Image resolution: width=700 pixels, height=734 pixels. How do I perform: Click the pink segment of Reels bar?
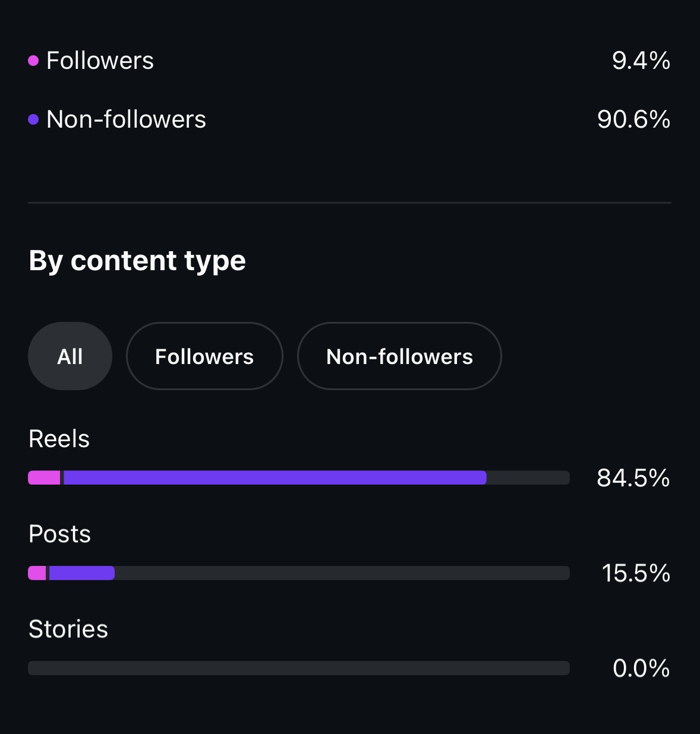coord(44,477)
